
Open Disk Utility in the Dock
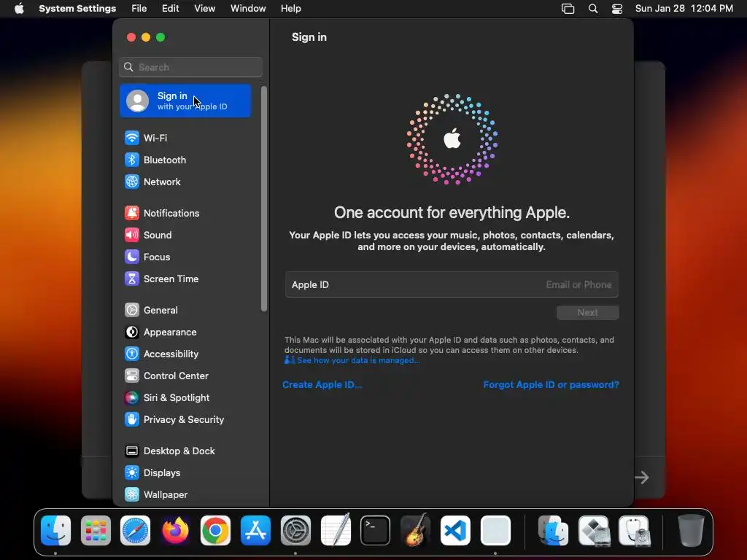tap(634, 531)
